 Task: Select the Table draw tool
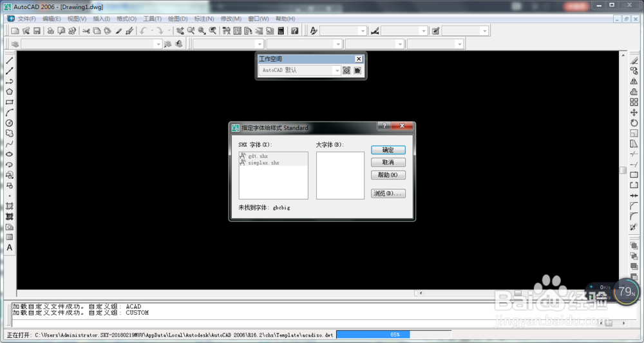tap(10, 237)
